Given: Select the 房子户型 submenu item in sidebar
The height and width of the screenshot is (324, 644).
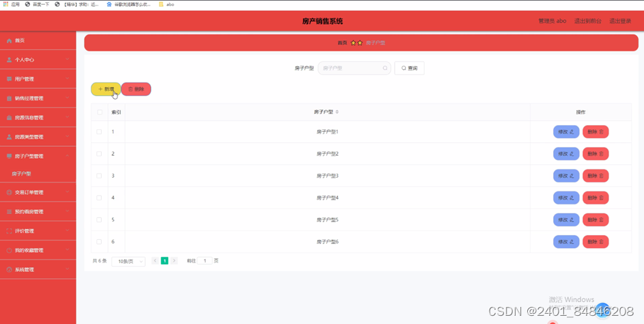Looking at the screenshot, I should pyautogui.click(x=21, y=174).
